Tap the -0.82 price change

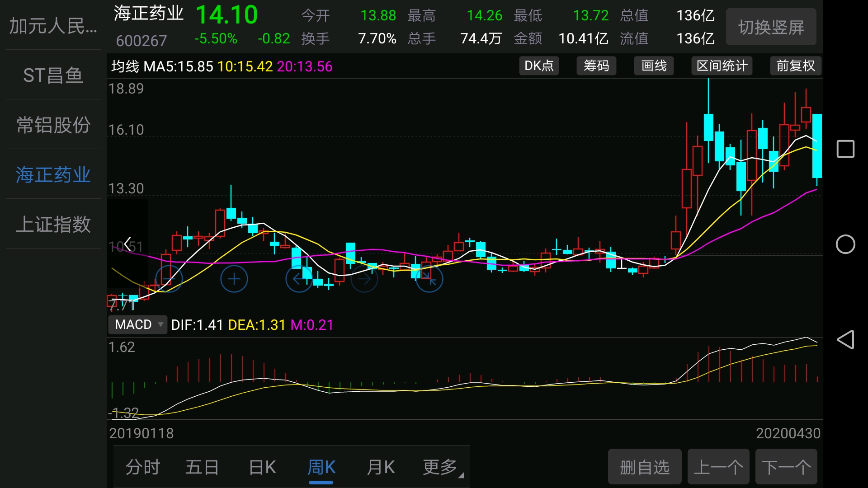[x=274, y=38]
